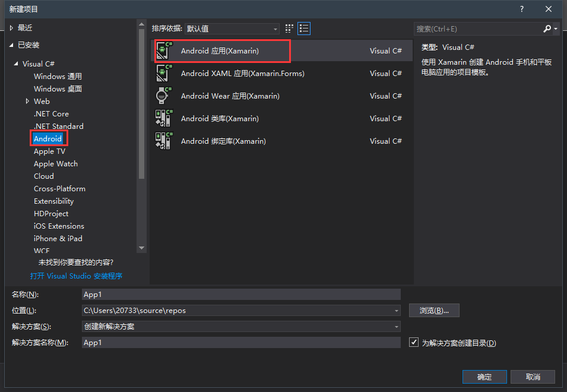Select Android XAML 应用(Xamarin.Forms) template name
Viewport: 567px width, 392px height.
(x=243, y=74)
